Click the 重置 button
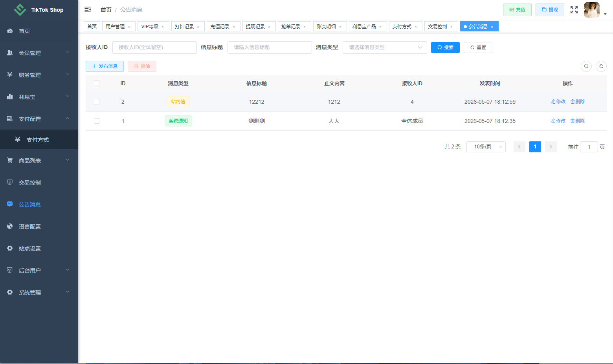This screenshot has height=364, width=613. pyautogui.click(x=478, y=48)
